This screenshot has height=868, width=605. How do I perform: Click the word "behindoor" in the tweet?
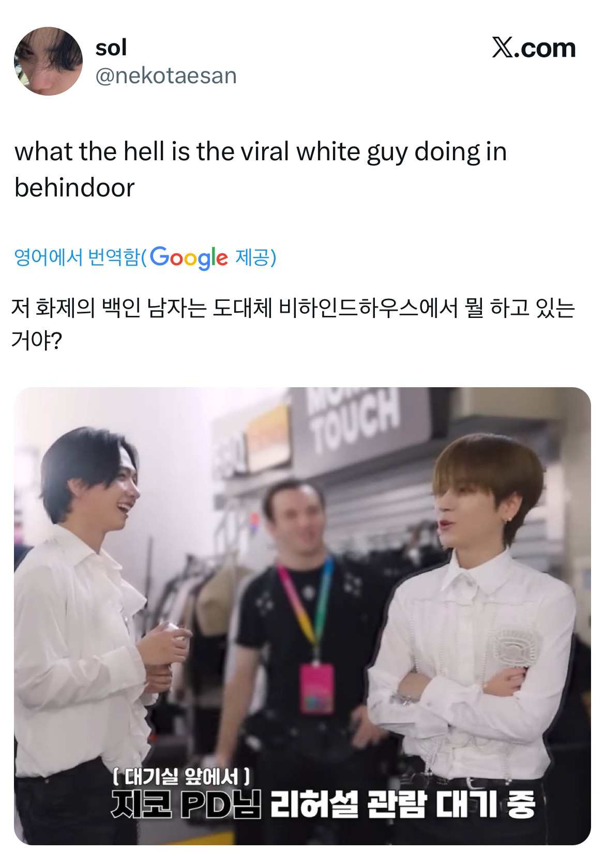point(74,187)
